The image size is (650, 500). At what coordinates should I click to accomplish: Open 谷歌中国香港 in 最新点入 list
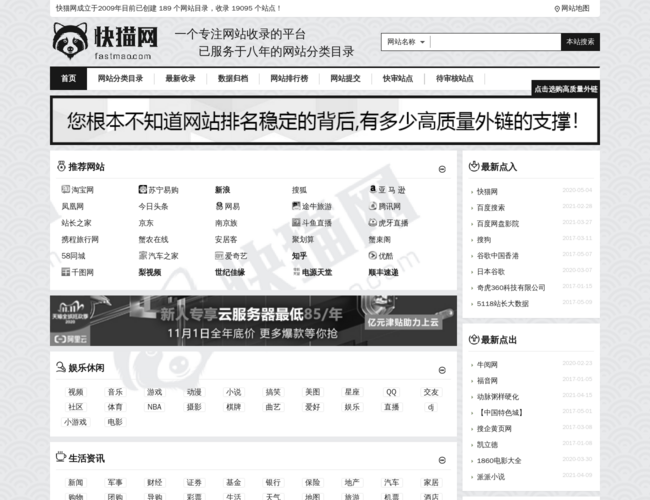click(x=497, y=256)
